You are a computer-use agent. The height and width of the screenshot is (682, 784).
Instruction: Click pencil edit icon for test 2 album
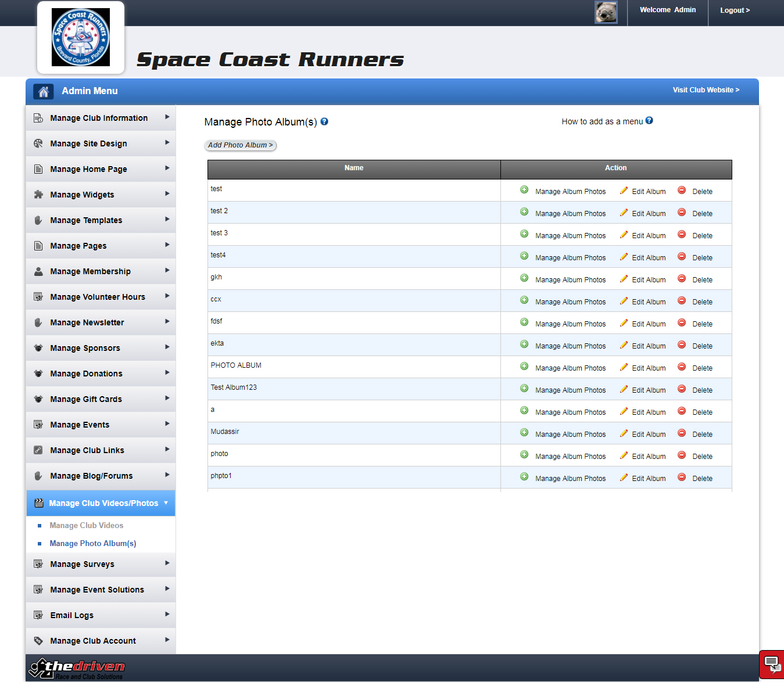tap(624, 213)
